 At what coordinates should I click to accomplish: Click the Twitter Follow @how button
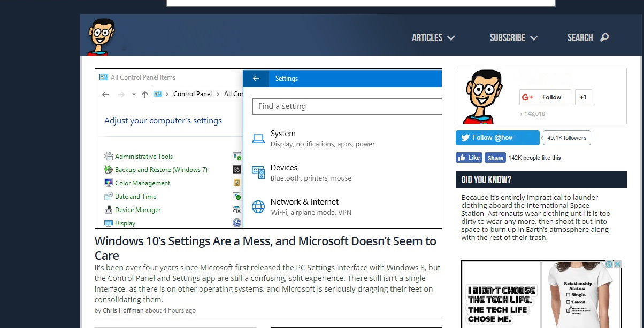pyautogui.click(x=497, y=138)
